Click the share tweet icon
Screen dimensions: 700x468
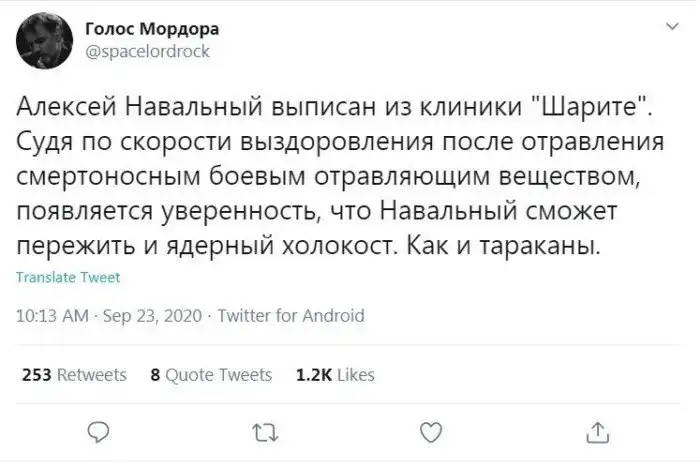point(596,431)
